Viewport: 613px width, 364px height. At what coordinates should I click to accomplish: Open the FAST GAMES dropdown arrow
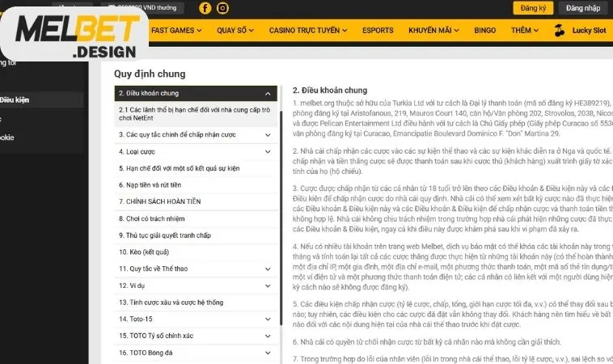(x=200, y=31)
